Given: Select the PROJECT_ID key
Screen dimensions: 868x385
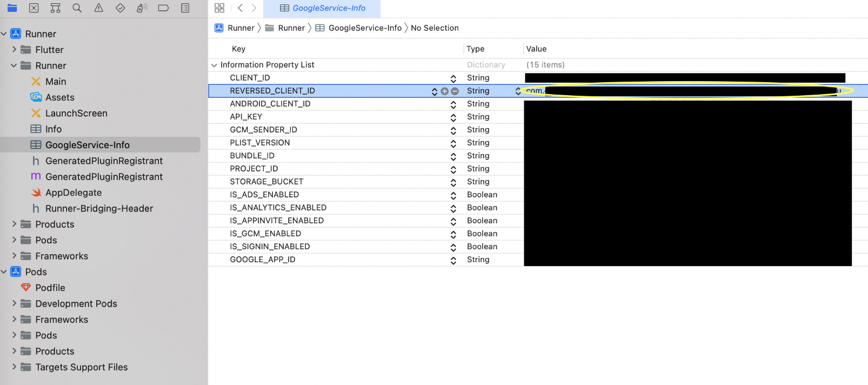Looking at the screenshot, I should tap(254, 169).
